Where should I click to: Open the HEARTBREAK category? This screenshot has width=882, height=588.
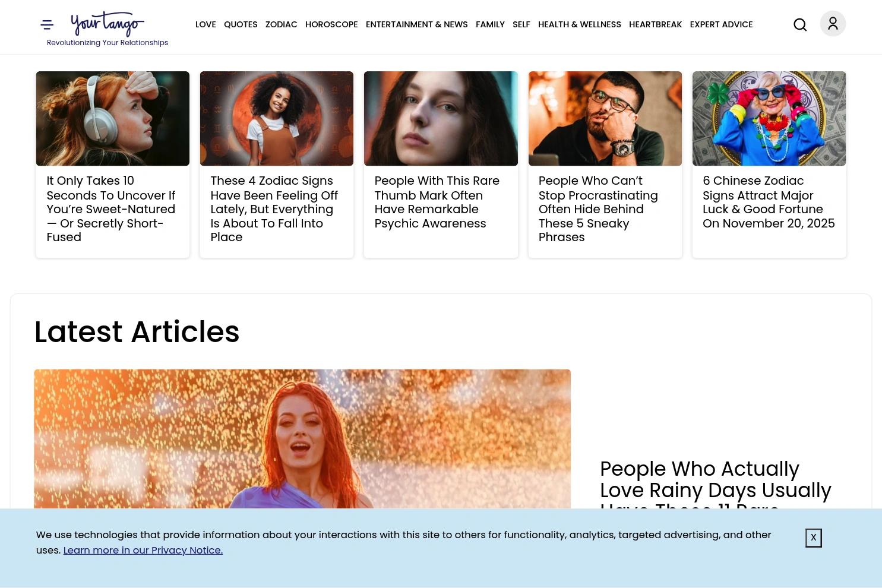coord(656,24)
